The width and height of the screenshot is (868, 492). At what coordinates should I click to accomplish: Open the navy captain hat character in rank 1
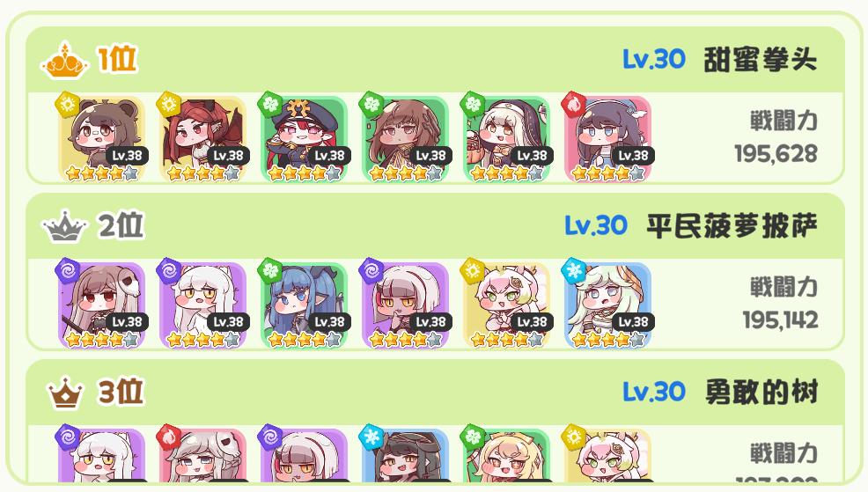tap(305, 139)
